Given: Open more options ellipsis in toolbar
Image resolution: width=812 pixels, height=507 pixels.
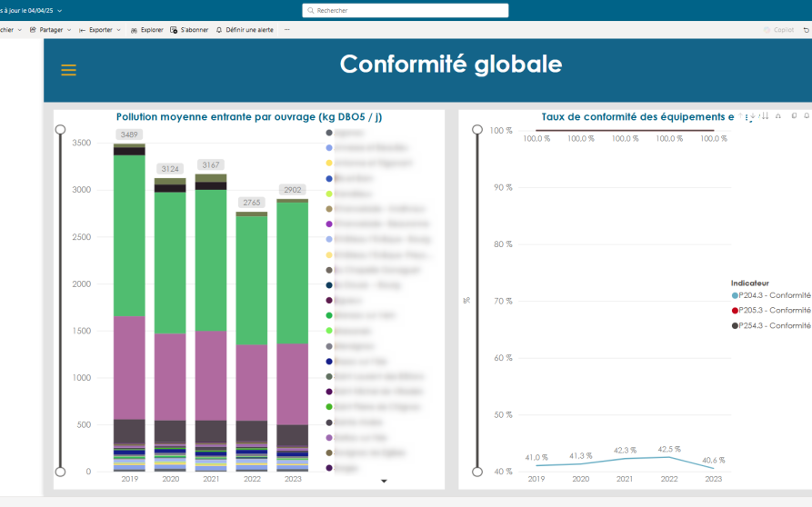Looking at the screenshot, I should 287,29.
